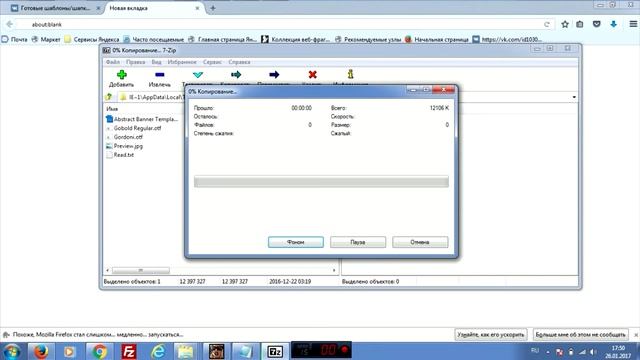Show hidden system tray icons arrow

548,352
